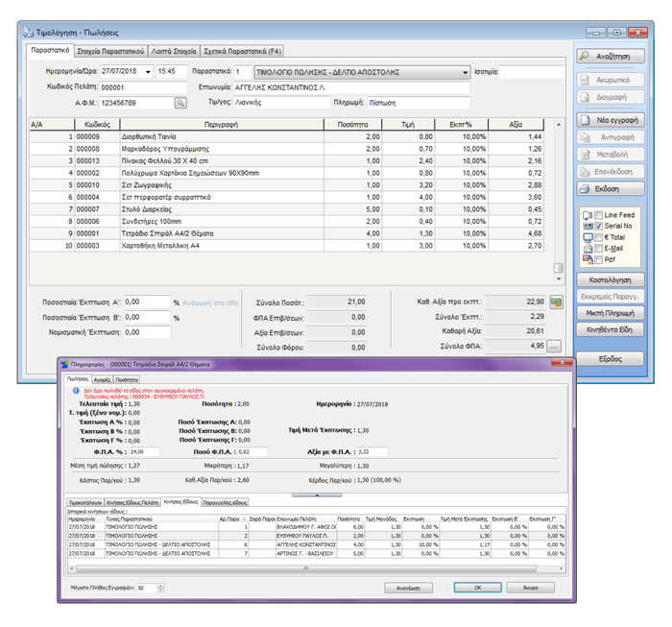Click the green calculator icon beside net value
This screenshot has width=672, height=627.
point(555,301)
